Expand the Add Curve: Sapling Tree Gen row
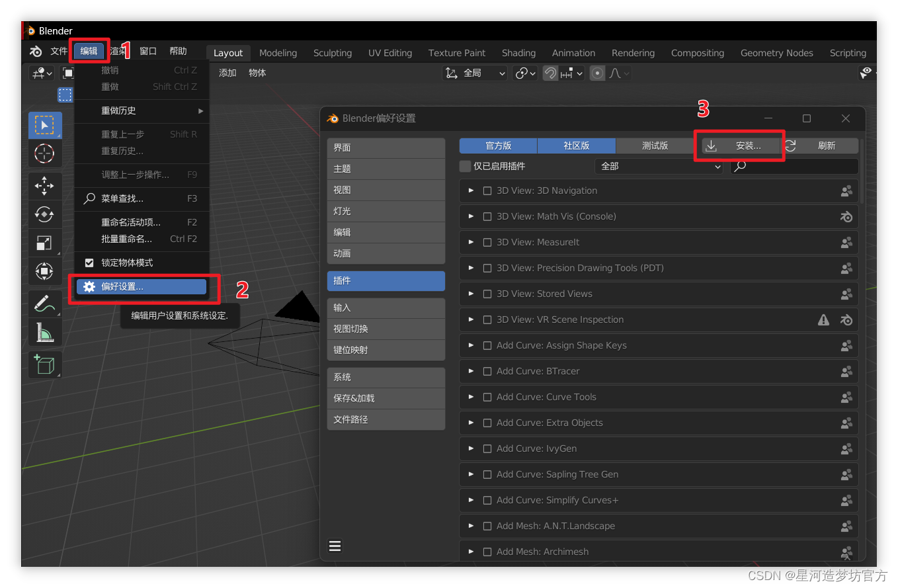The image size is (898, 588). (x=471, y=474)
